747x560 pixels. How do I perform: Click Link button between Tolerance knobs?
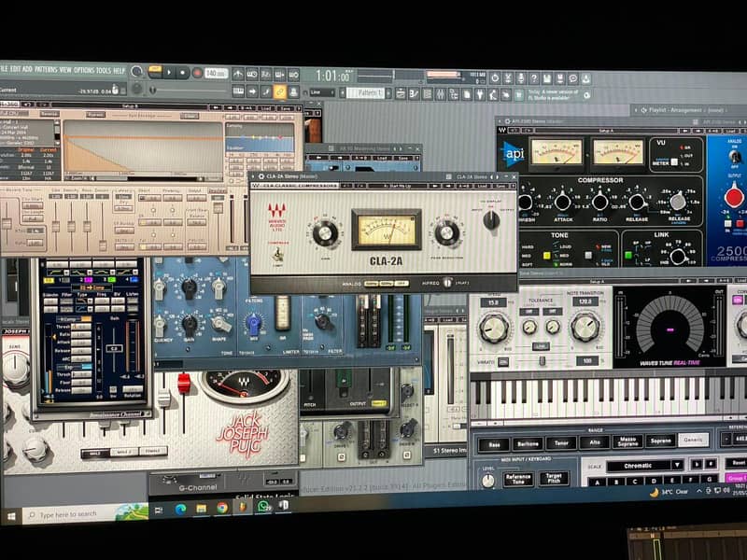pyautogui.click(x=541, y=346)
